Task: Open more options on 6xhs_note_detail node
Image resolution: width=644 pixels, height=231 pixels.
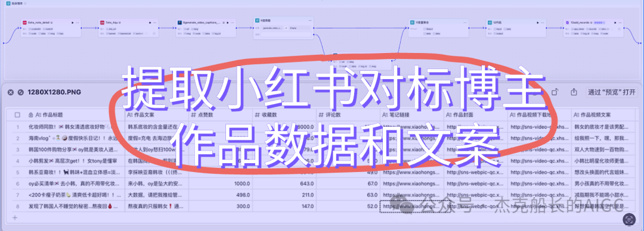Action: (78, 23)
